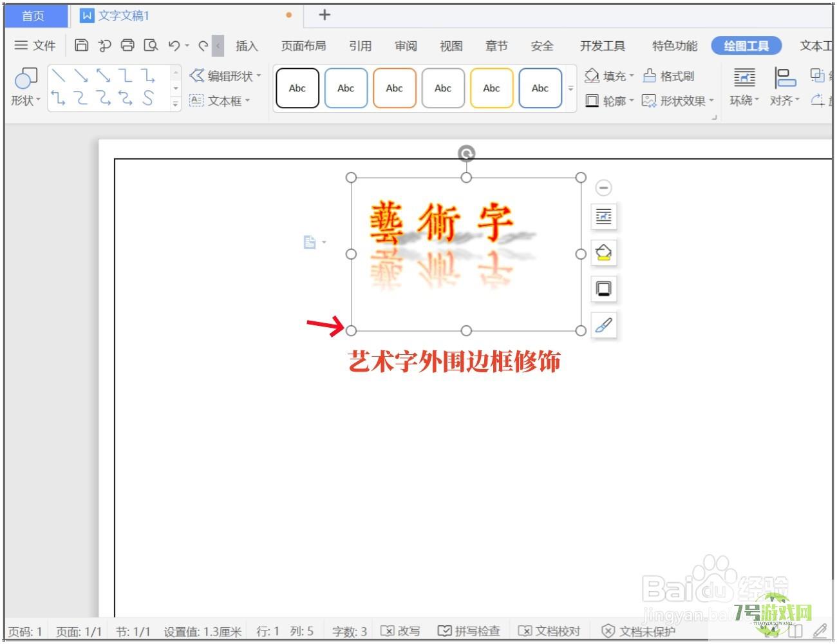Click the 格式刷 format painter

[x=669, y=76]
